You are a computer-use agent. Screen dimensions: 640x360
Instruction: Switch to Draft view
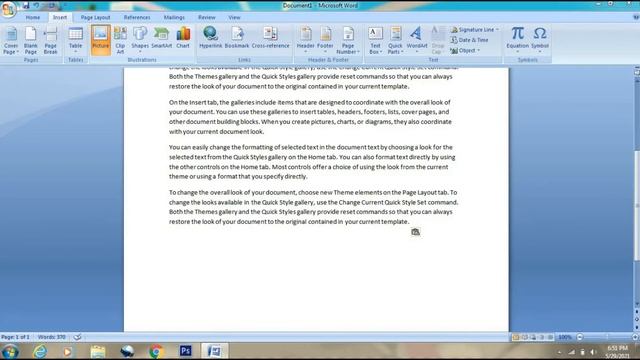[550, 337]
